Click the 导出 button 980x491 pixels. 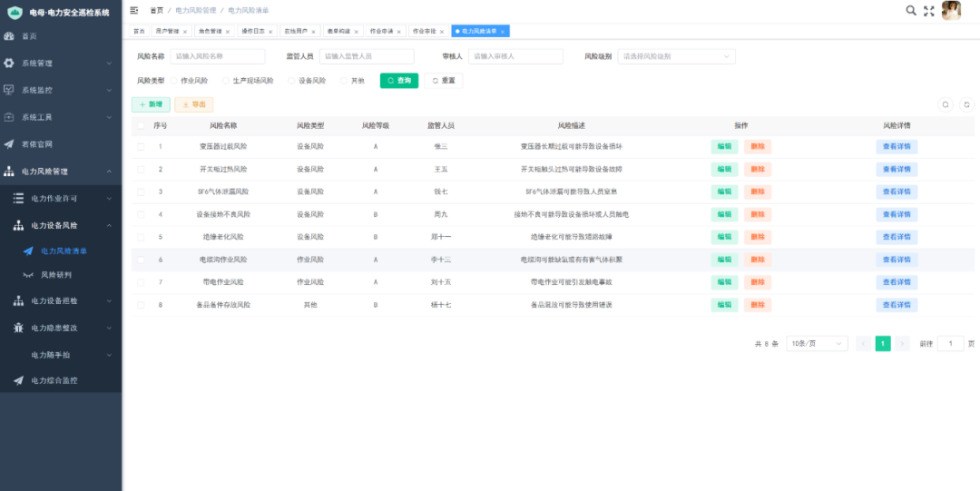[194, 104]
